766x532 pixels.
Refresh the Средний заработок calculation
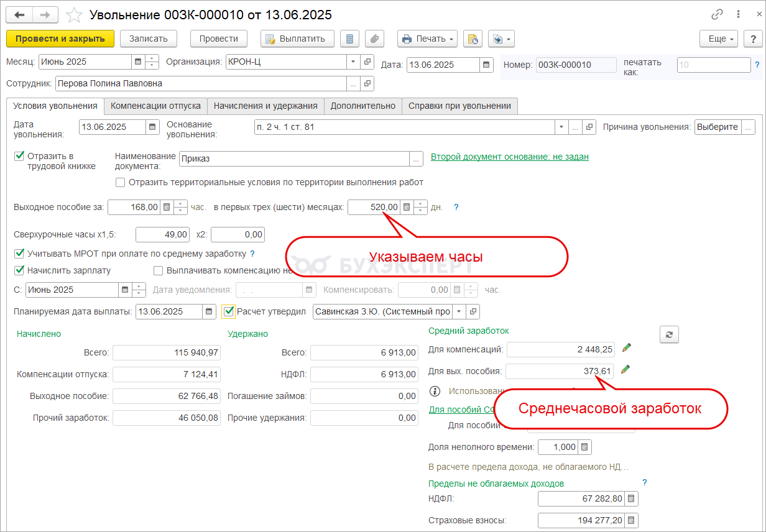(x=669, y=334)
